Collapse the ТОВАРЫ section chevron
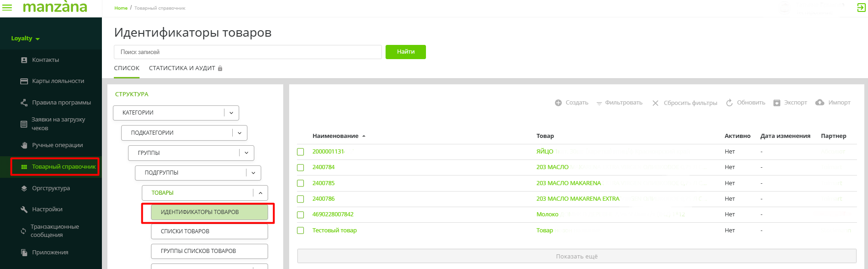Image resolution: width=868 pixels, height=269 pixels. [x=260, y=193]
